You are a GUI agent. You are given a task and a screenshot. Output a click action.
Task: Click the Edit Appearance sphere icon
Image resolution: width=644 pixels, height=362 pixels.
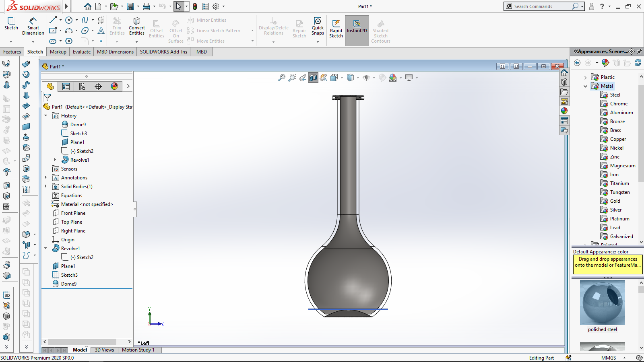pyautogui.click(x=382, y=78)
